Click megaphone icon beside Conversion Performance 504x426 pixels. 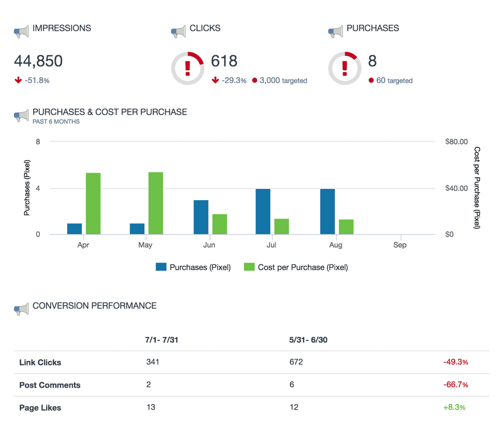(x=21, y=309)
